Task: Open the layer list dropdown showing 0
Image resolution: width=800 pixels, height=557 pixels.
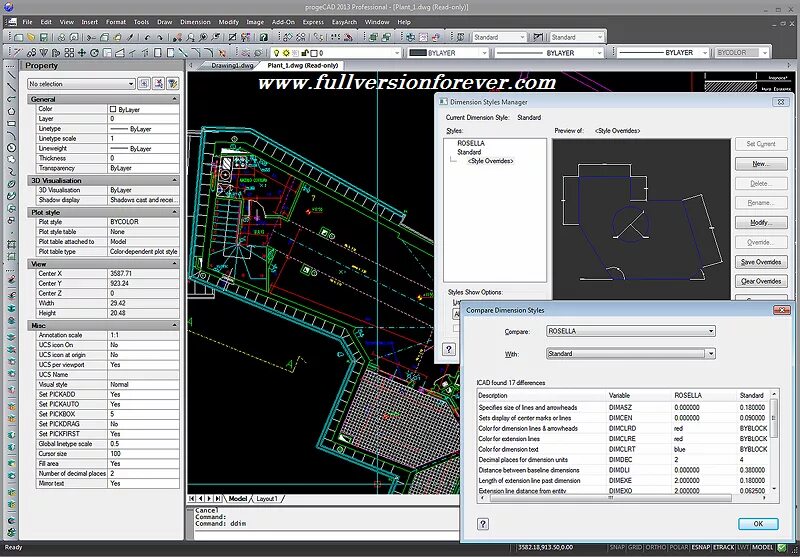Action: [x=336, y=53]
